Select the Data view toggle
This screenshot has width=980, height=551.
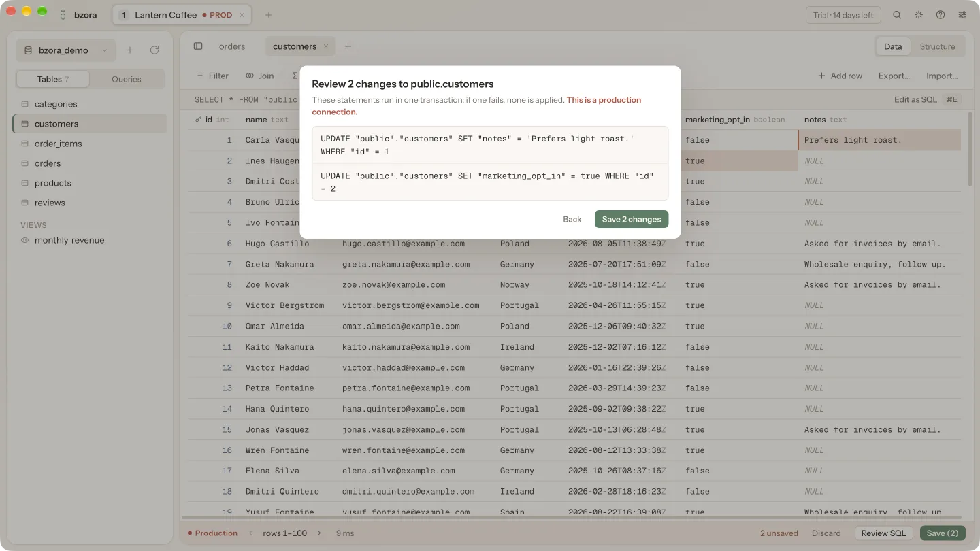(893, 46)
